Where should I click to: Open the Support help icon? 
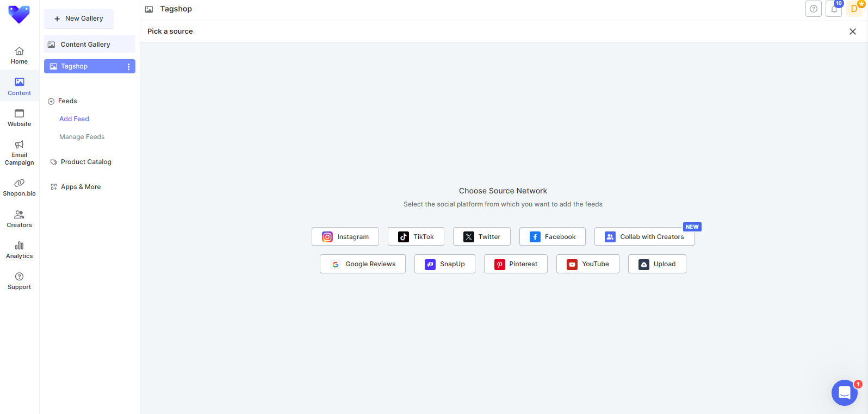19,277
